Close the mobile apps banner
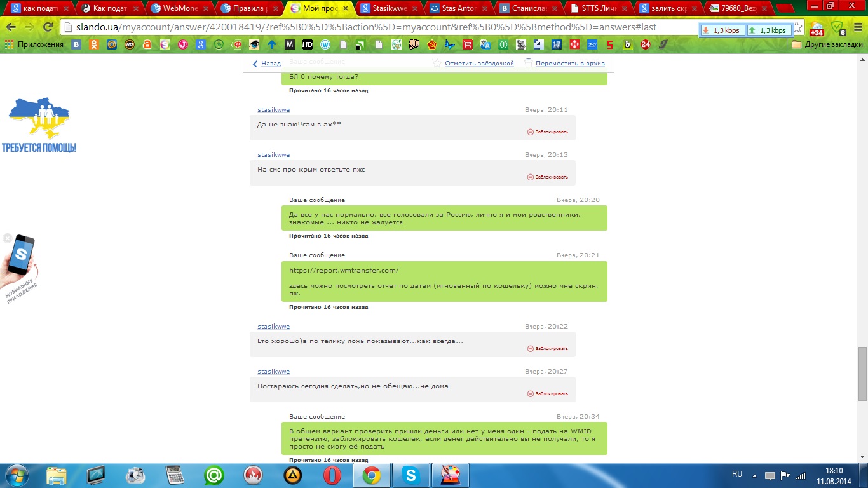 pyautogui.click(x=7, y=238)
